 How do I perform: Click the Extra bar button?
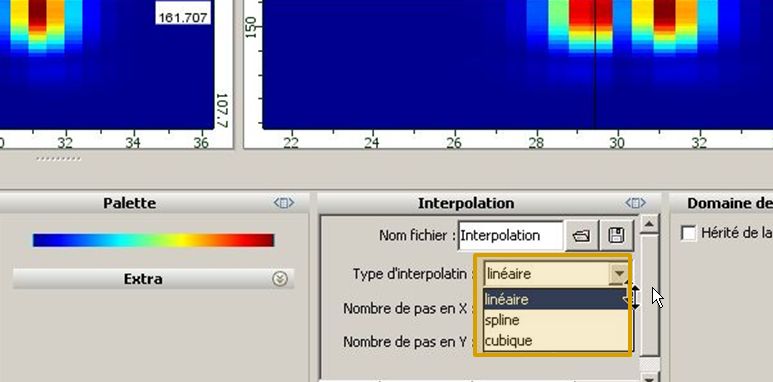pyautogui.click(x=153, y=279)
